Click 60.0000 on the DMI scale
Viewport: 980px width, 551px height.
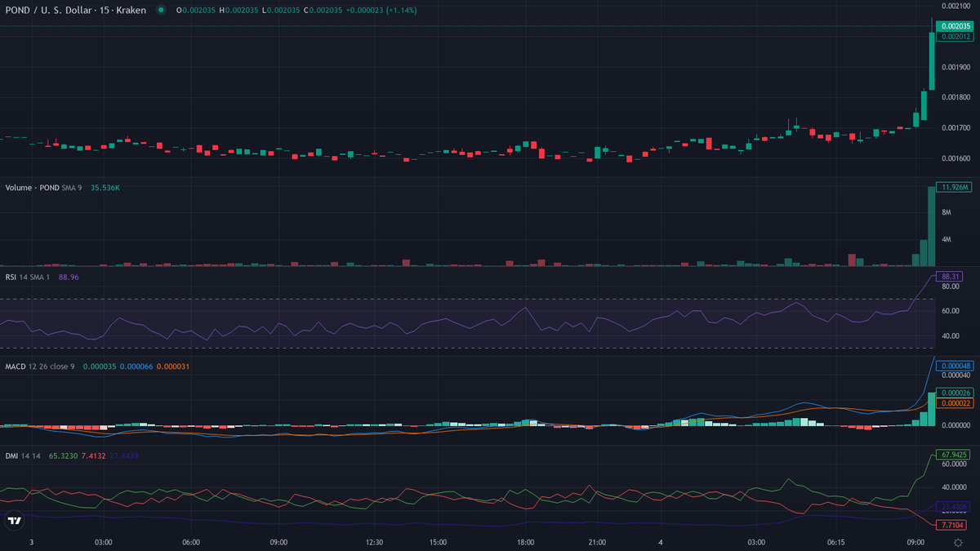955,464
